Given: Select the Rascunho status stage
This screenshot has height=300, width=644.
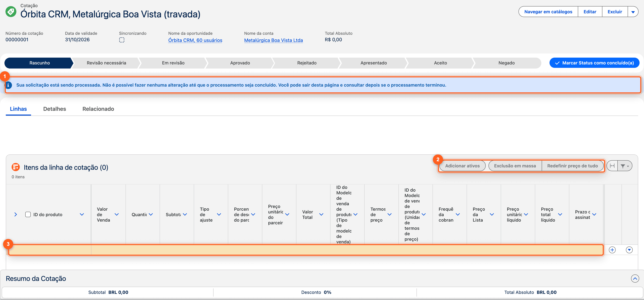Looking at the screenshot, I should tap(39, 63).
